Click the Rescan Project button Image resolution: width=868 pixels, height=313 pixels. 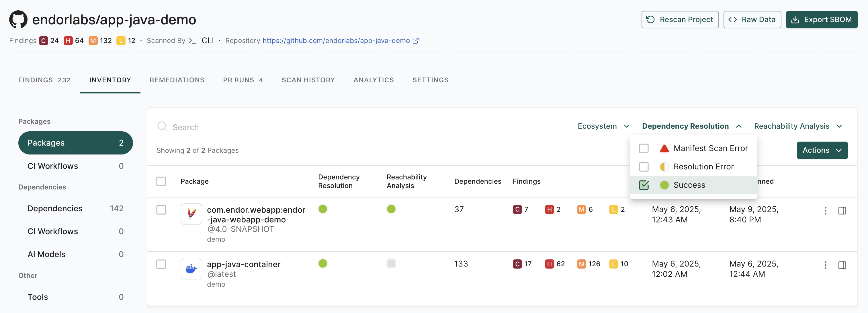[680, 19]
